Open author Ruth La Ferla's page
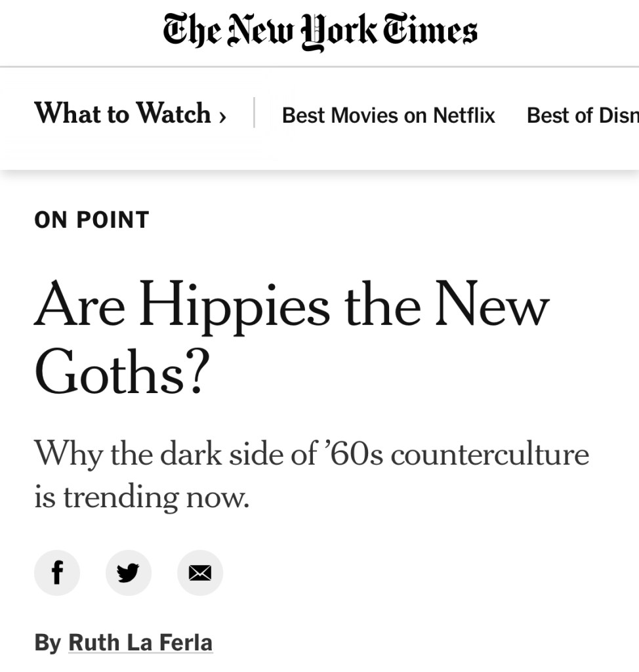The height and width of the screenshot is (672, 639). coord(140,642)
